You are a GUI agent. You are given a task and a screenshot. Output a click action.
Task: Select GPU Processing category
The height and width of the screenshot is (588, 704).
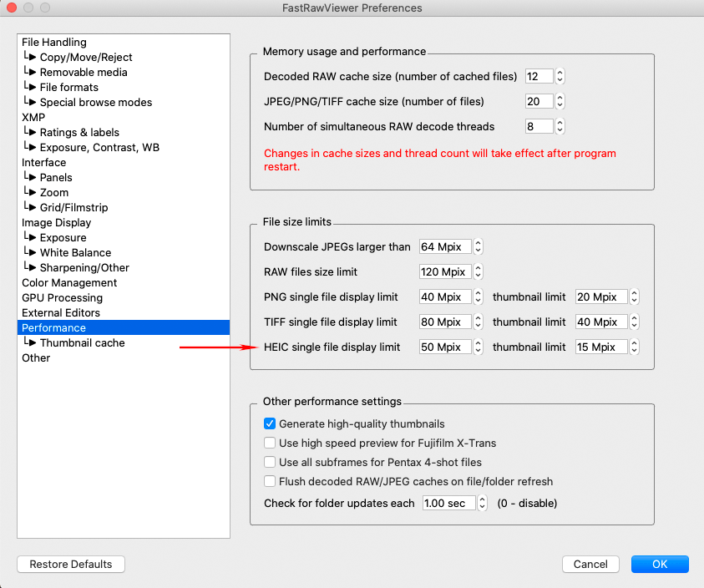[x=62, y=298]
